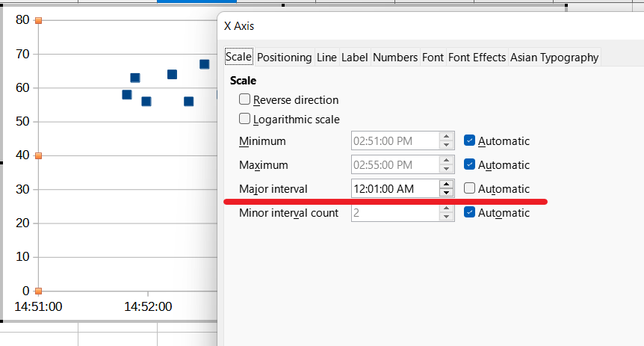Viewport: 644px width, 346px height.
Task: Uncheck Automatic for Maximum value
Action: [469, 164]
